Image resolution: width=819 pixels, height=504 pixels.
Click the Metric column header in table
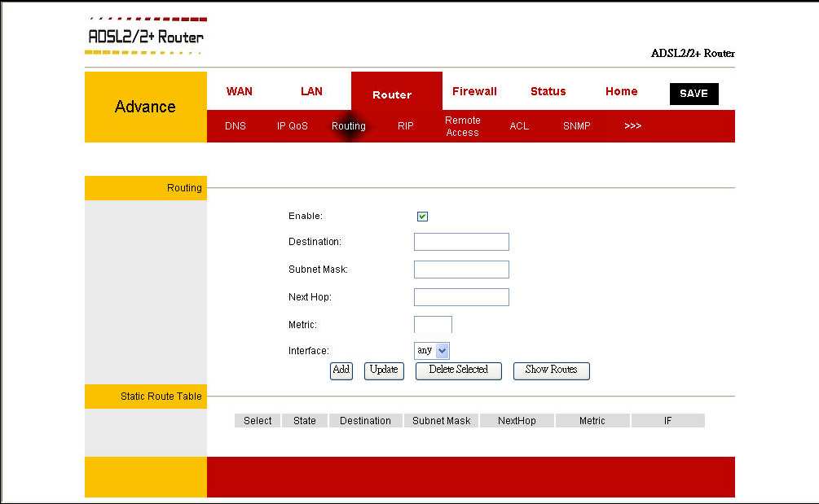[592, 420]
